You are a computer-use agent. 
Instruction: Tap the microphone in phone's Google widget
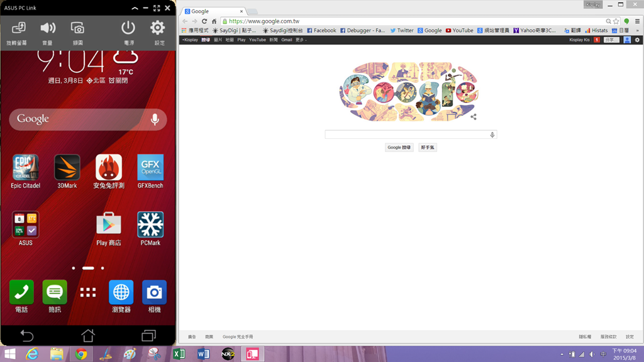(155, 119)
